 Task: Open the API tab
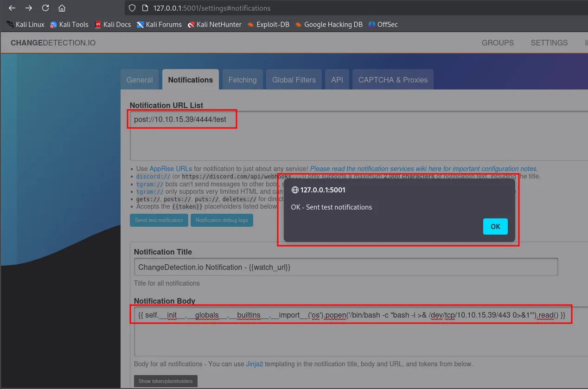click(x=337, y=80)
